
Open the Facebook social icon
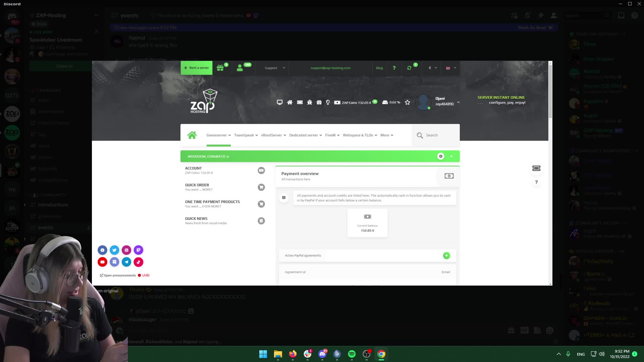point(102,250)
